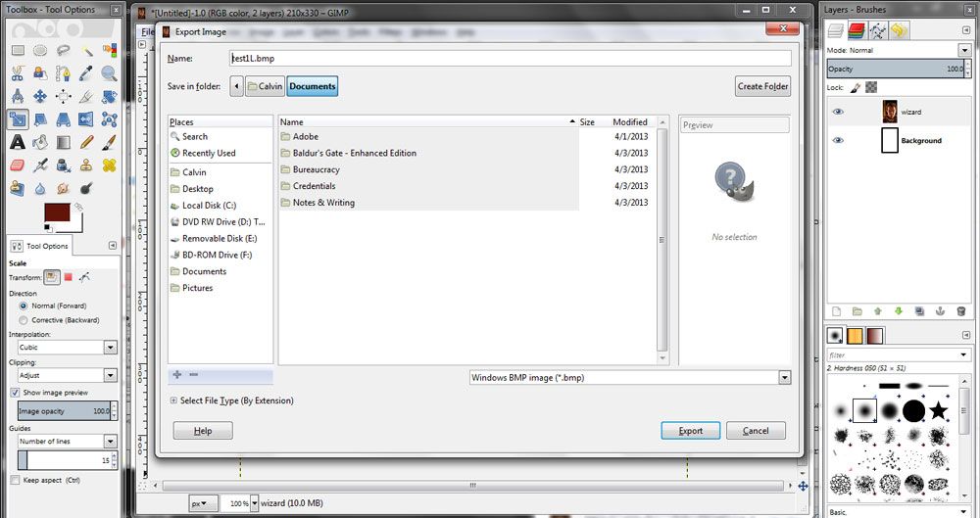Choose the Move tool
The image size is (980, 518).
point(40,96)
